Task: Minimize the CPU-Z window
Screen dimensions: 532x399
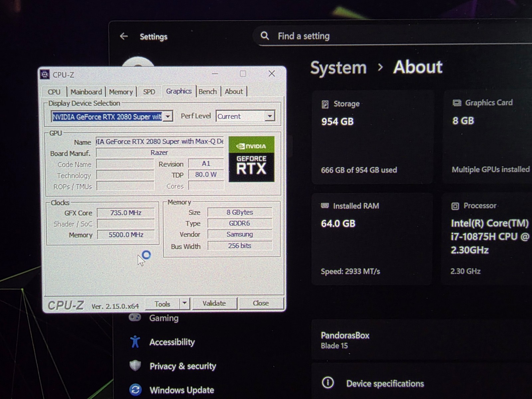Action: pos(215,74)
